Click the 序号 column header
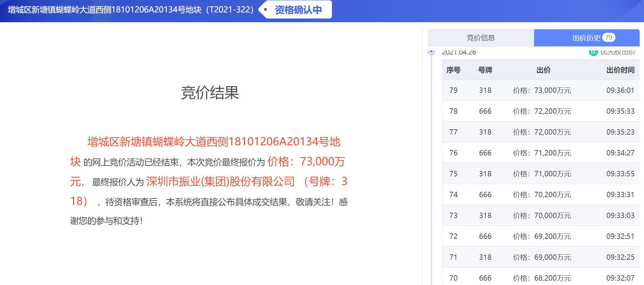This screenshot has height=285, width=644. [x=453, y=70]
